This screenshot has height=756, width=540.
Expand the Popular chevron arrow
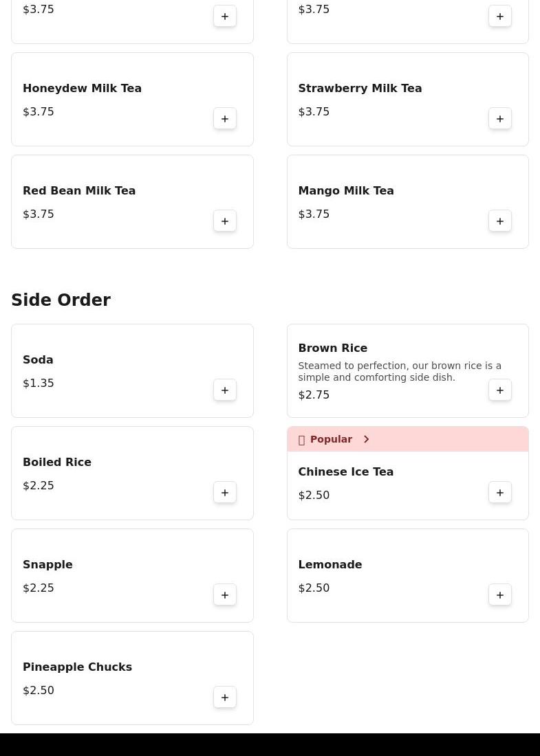(x=367, y=439)
